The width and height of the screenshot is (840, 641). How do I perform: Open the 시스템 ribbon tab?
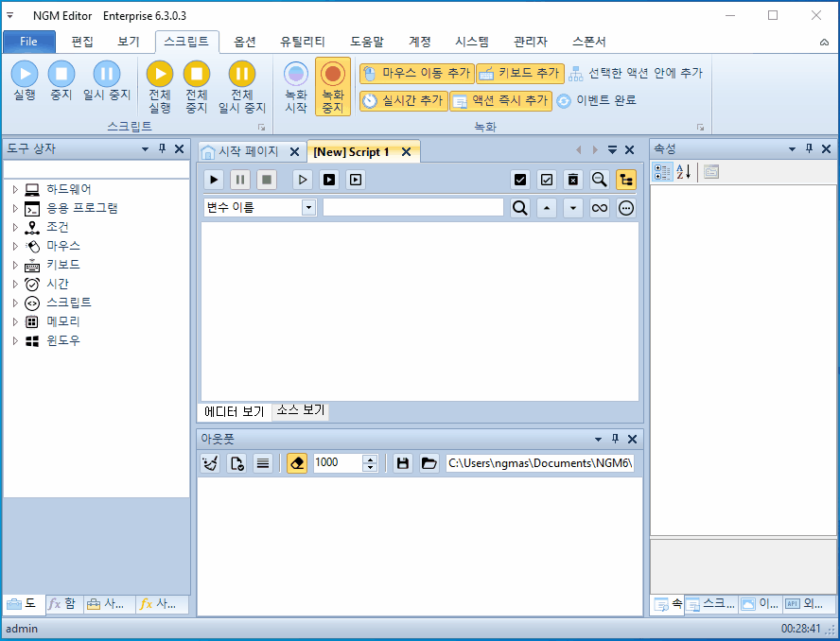click(x=472, y=42)
